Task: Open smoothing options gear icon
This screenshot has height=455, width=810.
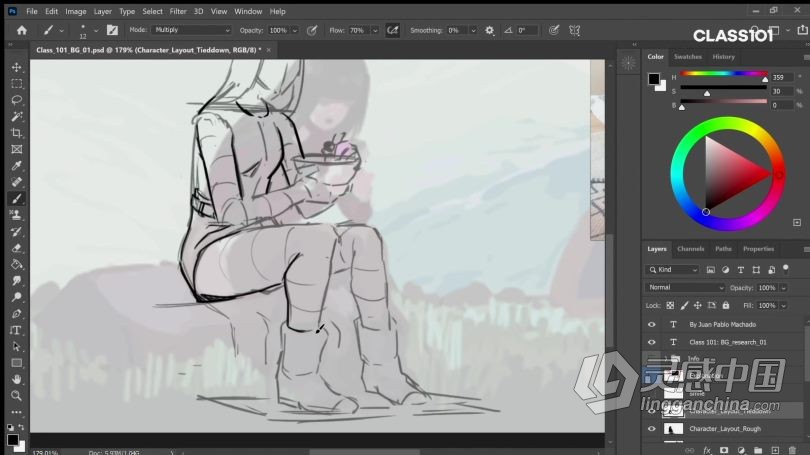Action: pos(489,30)
